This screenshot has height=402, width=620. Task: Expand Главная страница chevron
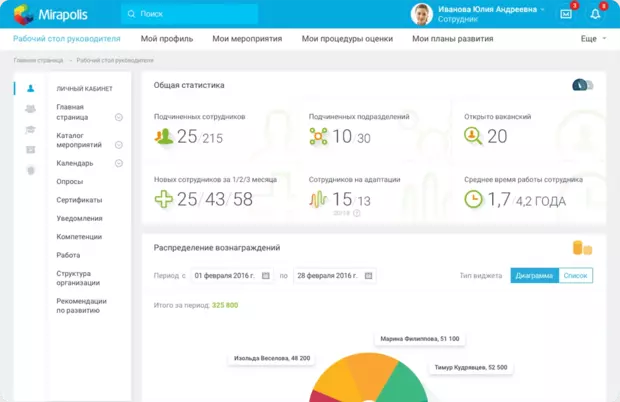pyautogui.click(x=119, y=117)
